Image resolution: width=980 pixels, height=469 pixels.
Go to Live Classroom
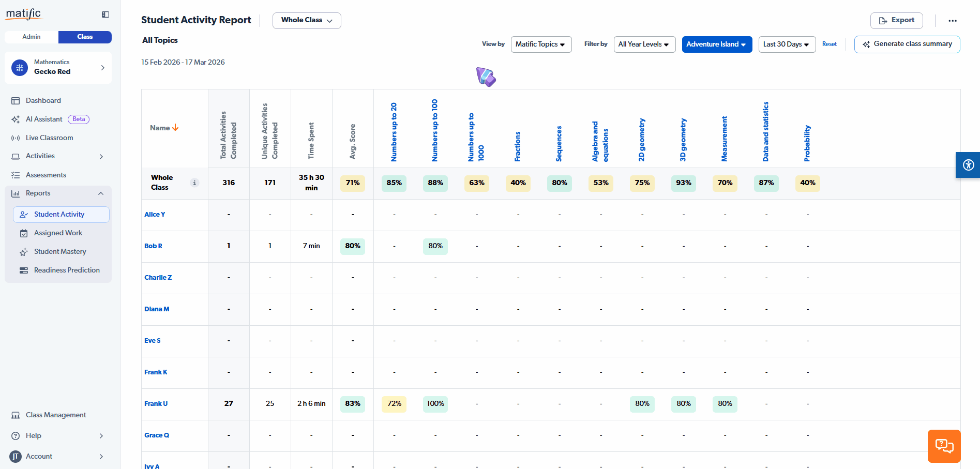tap(49, 138)
